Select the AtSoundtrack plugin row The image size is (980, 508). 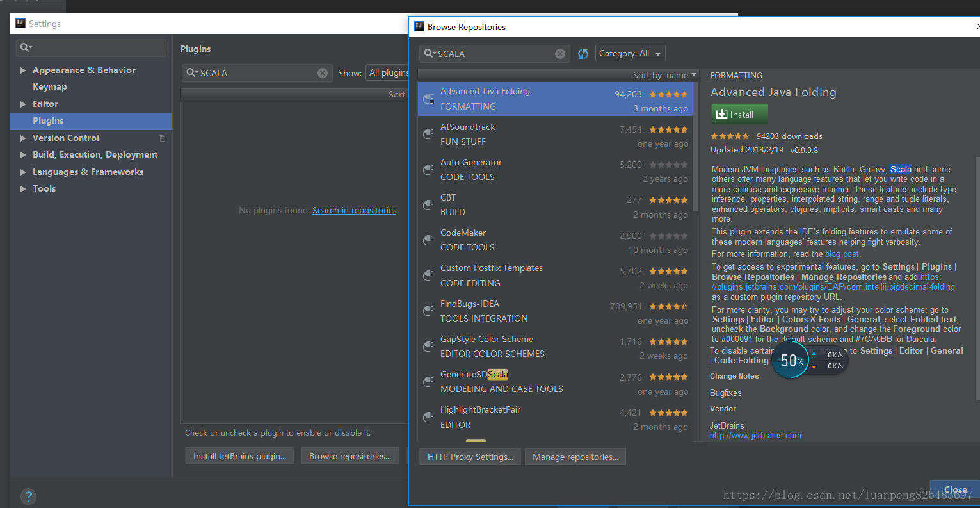coord(555,135)
